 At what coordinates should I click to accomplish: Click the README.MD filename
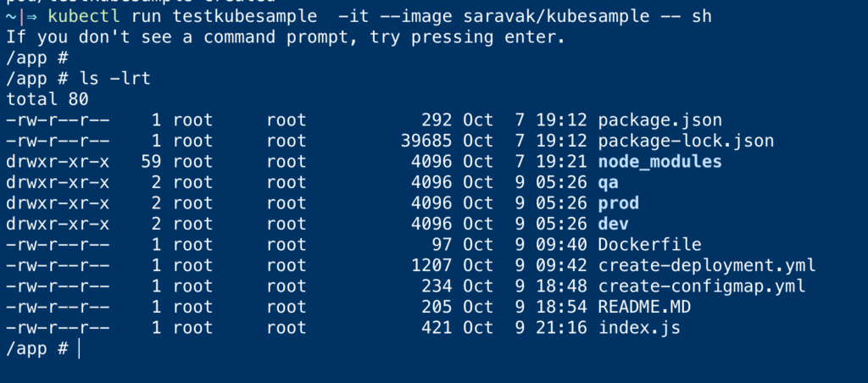click(644, 308)
